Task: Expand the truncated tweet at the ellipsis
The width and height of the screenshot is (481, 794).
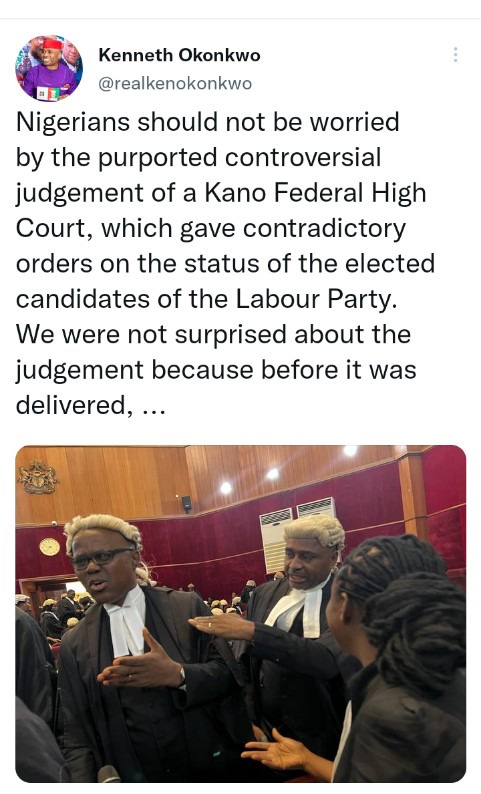Action: click(x=154, y=407)
